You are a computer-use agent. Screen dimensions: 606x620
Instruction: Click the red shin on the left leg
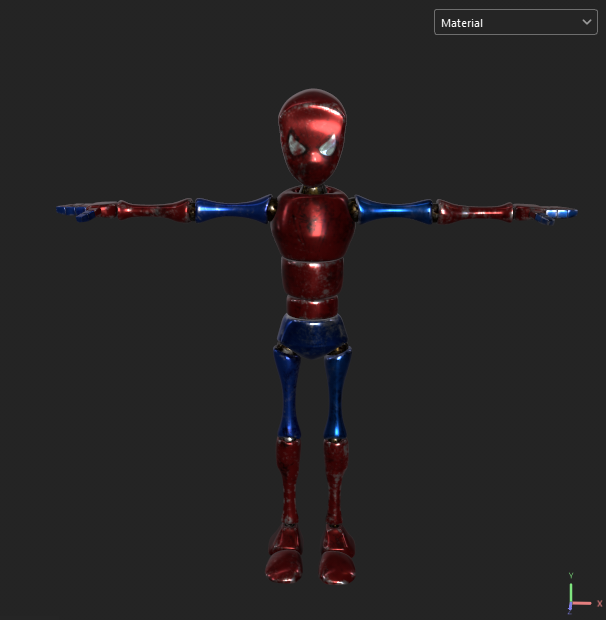288,483
